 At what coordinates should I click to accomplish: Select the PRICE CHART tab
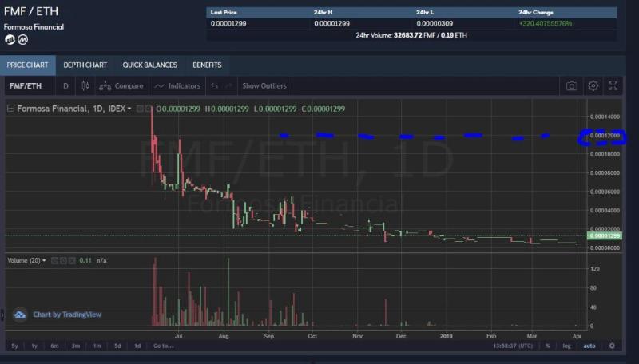tap(28, 65)
